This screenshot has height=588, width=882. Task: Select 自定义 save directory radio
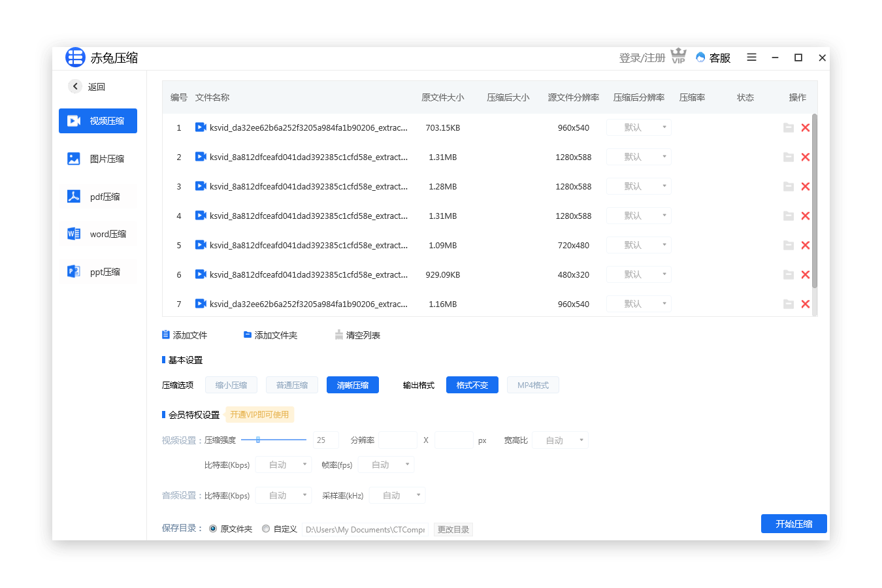pos(266,529)
